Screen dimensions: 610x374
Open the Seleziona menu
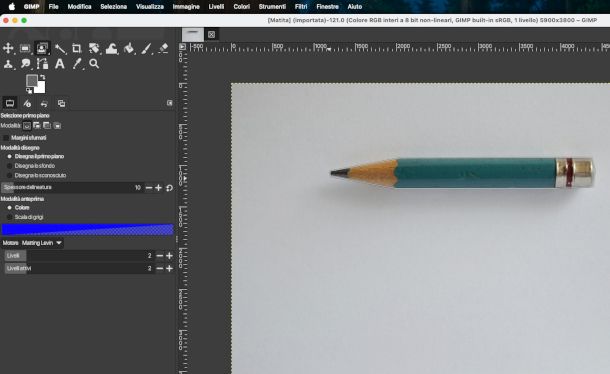(x=114, y=7)
